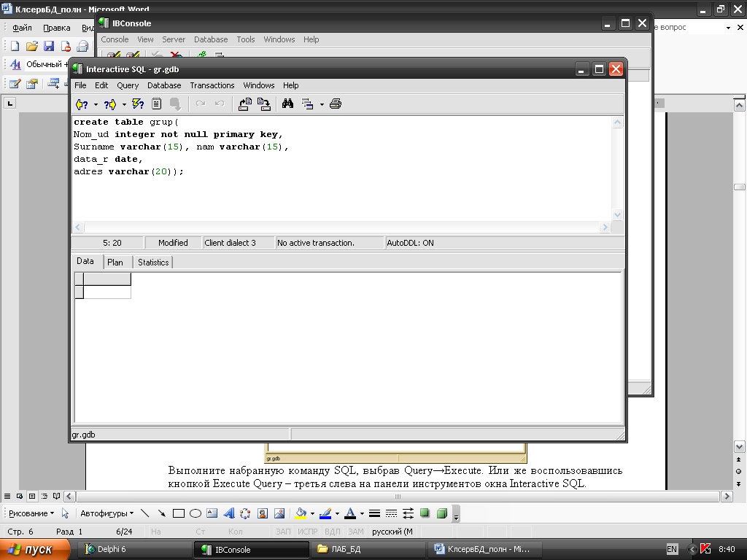Select the Oval drawing tool
This screenshot has width=747, height=560.
pyautogui.click(x=196, y=513)
